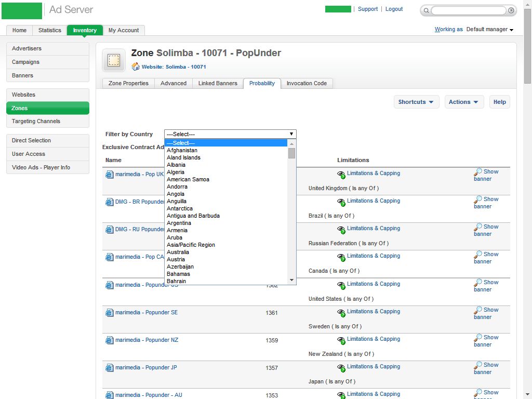Open the Statistics main tab
532x399 pixels.
(50, 30)
